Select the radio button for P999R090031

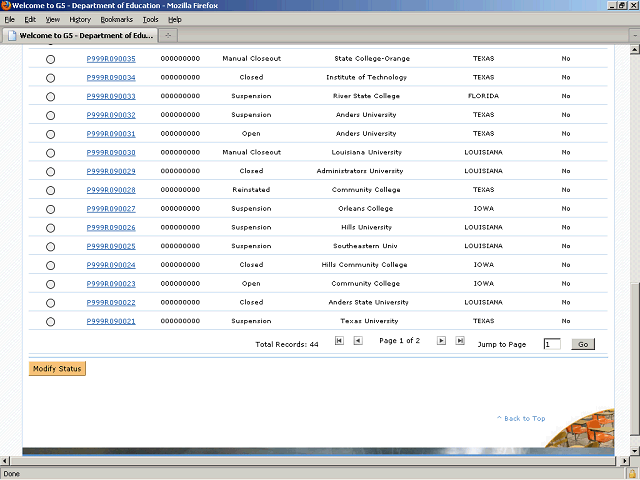point(50,134)
